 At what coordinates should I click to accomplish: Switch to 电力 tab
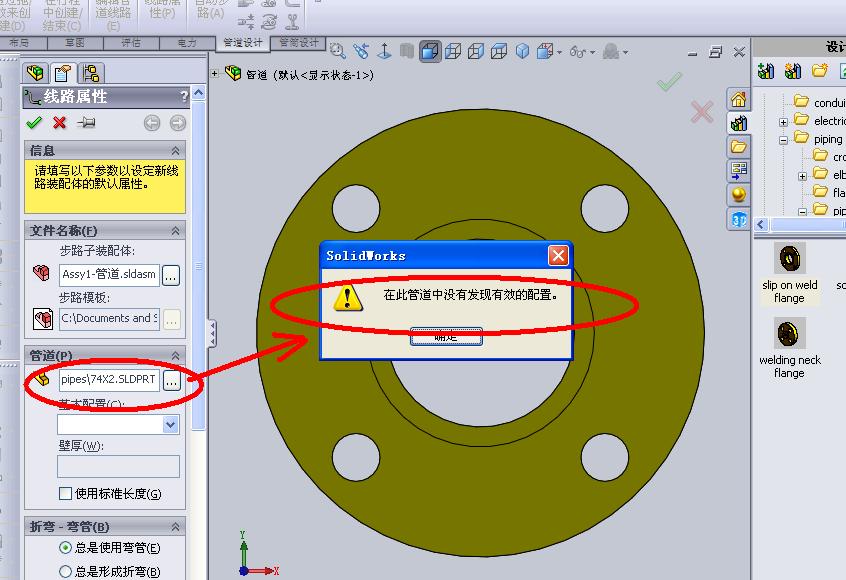click(187, 43)
